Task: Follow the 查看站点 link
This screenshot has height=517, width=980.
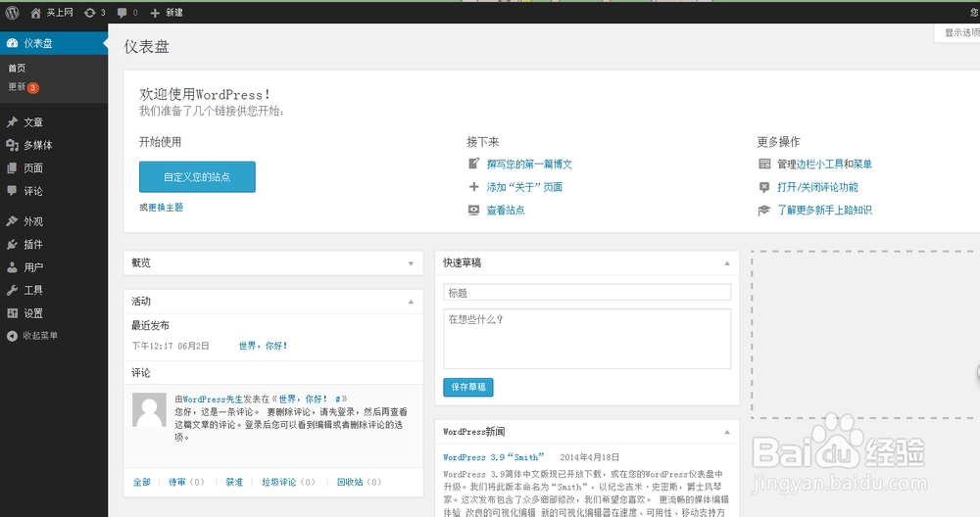Action: (506, 211)
